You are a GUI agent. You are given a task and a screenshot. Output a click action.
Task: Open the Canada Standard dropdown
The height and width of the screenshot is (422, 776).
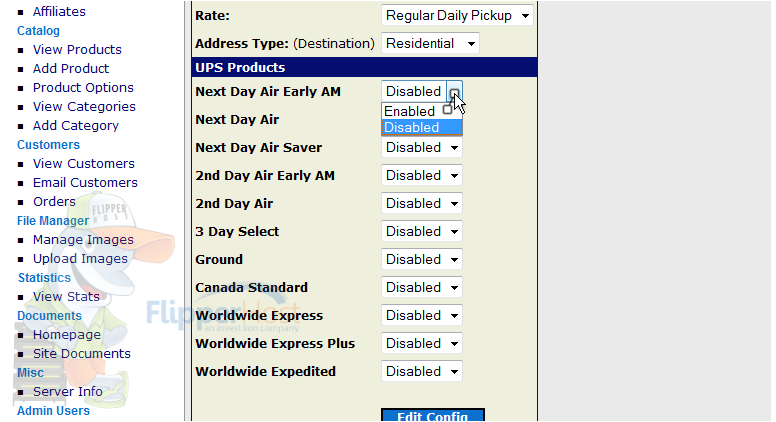click(x=422, y=287)
